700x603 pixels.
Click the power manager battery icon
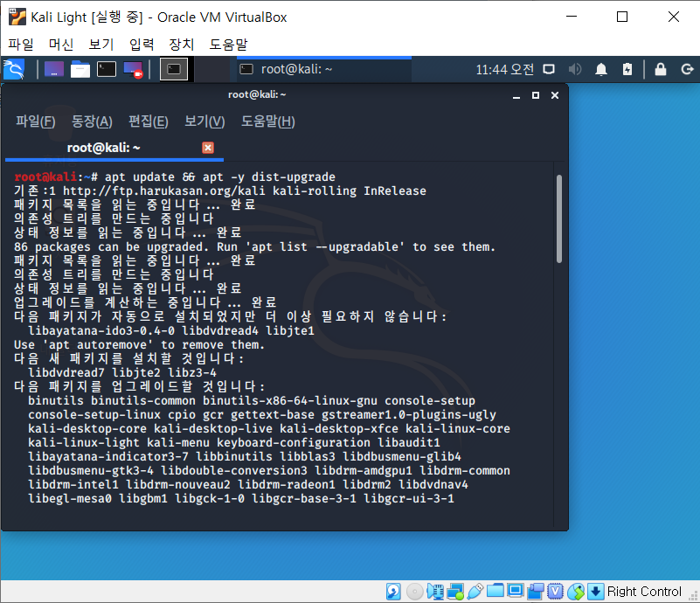627,69
